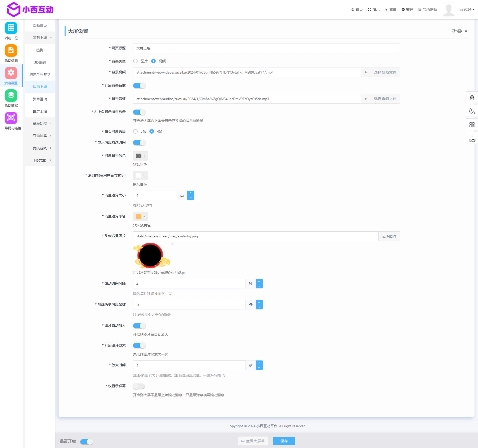The image size is (478, 448).
Task: Decrease the 消息边界大小 value
Action: click(x=191, y=198)
